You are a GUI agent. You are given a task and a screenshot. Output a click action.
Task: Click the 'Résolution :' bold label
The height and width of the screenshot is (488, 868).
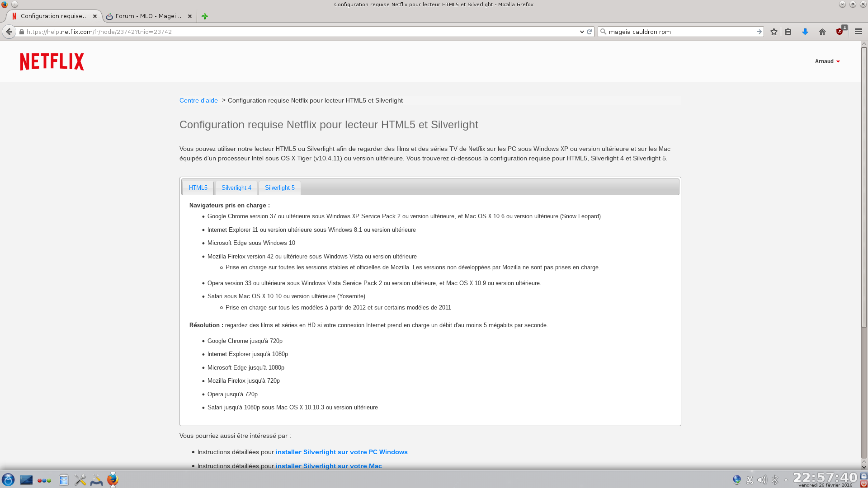point(206,325)
